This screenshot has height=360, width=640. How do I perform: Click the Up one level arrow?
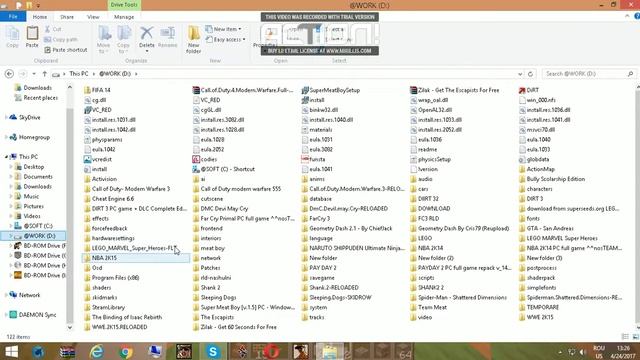(44, 74)
